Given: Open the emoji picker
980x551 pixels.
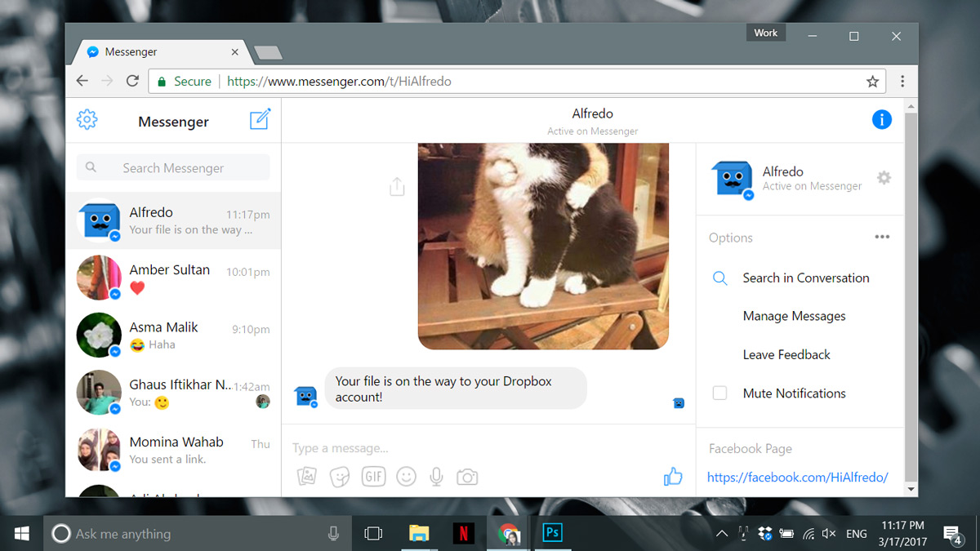Looking at the screenshot, I should click(x=406, y=477).
